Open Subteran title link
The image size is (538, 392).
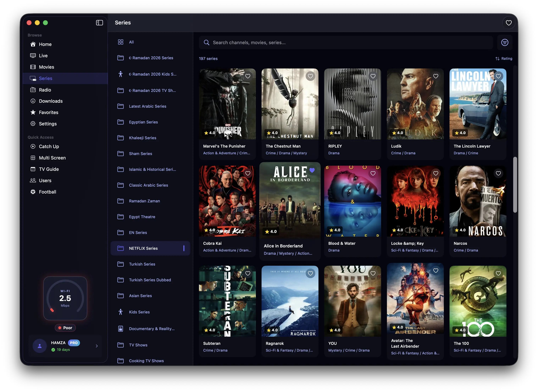click(x=212, y=343)
